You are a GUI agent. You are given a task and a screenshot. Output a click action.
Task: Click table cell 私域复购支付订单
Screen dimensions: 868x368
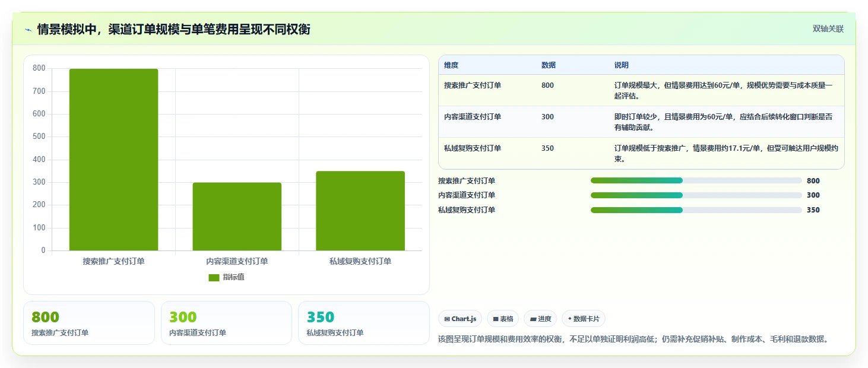[x=473, y=148]
